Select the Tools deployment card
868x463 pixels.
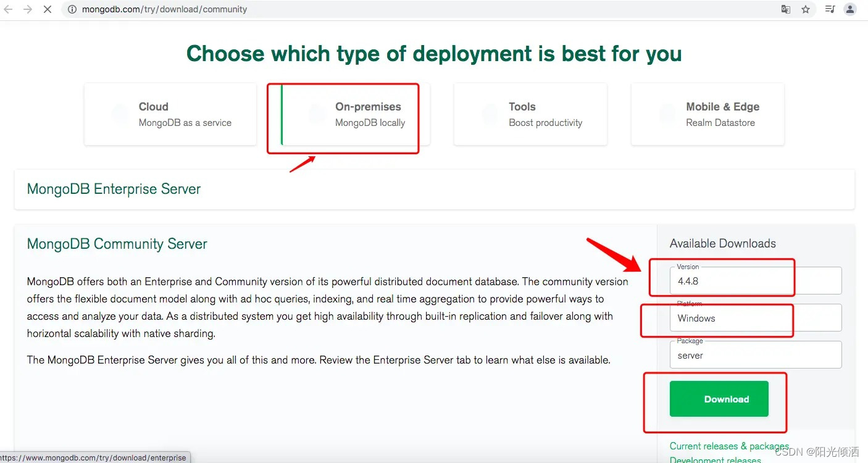530,114
